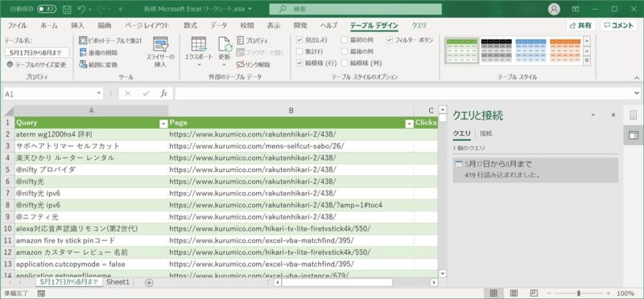Open Queries pane options dropdown arrow
The height and width of the screenshot is (299, 644).
[592, 115]
